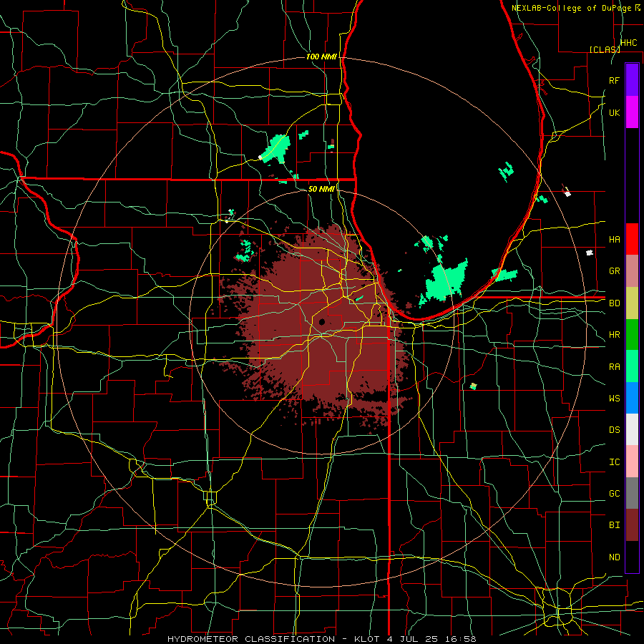Click the HHC product label
This screenshot has height=644, width=644.
[628, 43]
